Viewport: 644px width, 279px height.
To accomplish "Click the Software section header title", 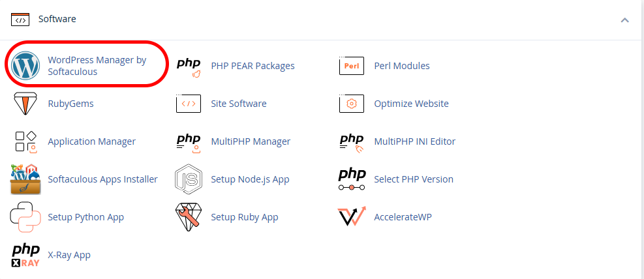I will click(x=57, y=19).
